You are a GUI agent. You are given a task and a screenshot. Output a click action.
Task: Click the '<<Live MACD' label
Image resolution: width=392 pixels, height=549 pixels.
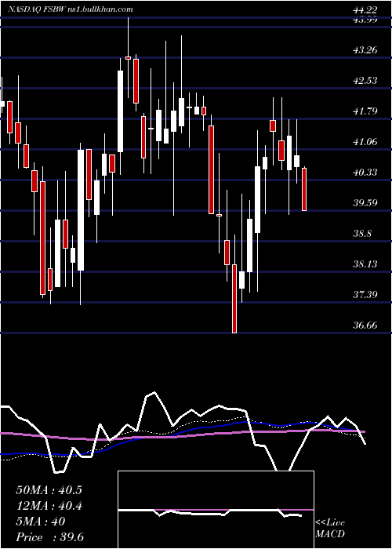pos(330,528)
